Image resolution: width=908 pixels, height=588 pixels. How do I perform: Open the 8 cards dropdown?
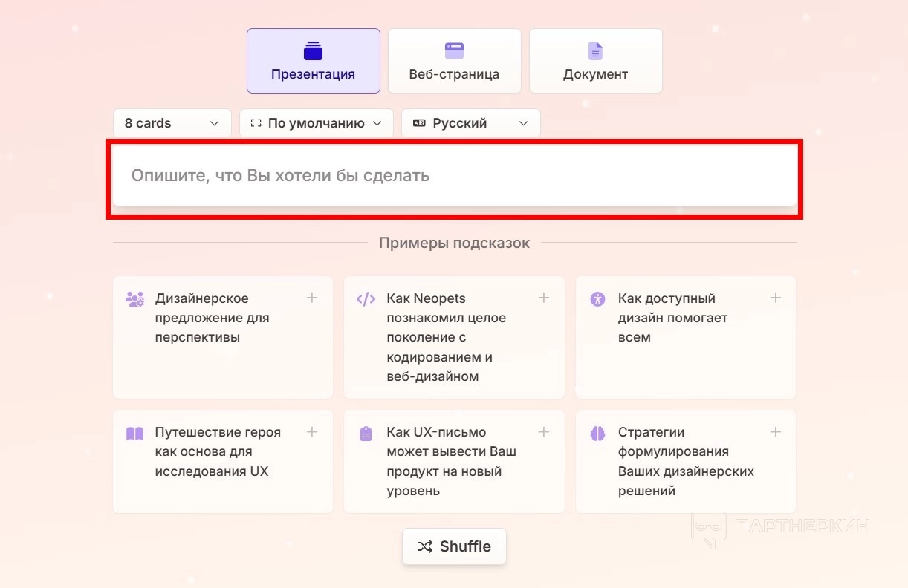point(172,123)
